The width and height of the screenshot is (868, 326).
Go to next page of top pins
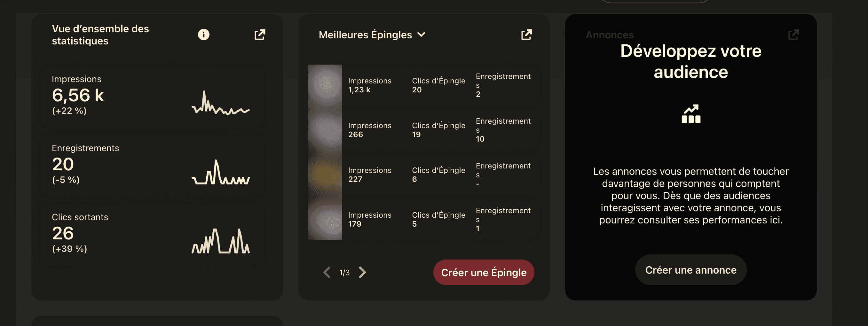point(362,272)
